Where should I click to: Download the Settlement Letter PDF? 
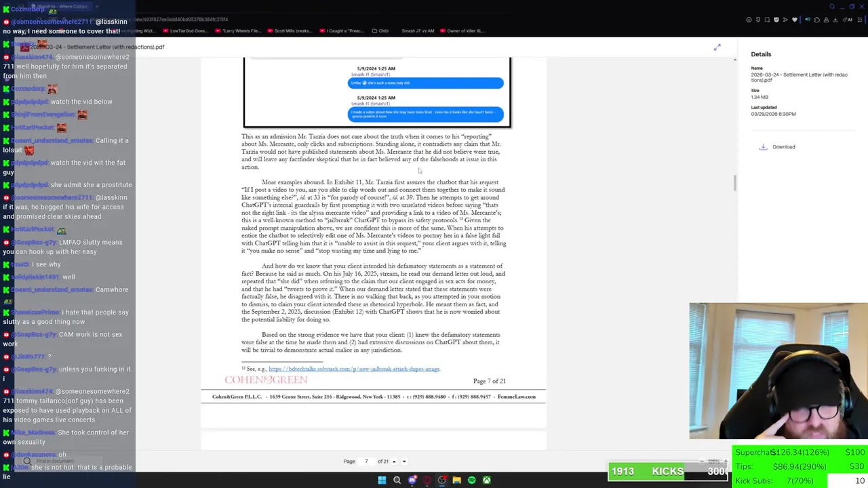[x=777, y=147]
